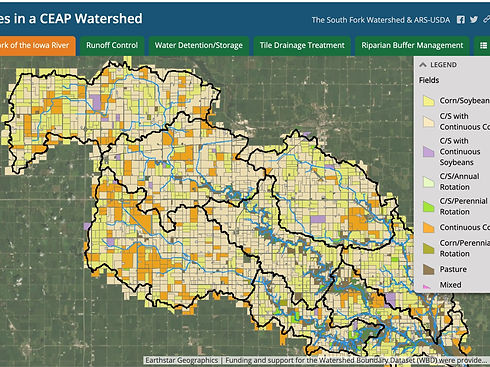Click the 'C/S/Perennial Rotation' legend label
Screen dimensions: 490x367
click(x=463, y=206)
